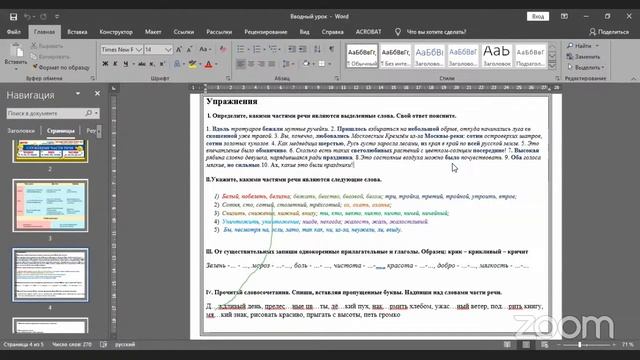Decrease paragraph indent
The height and width of the screenshot is (360, 640).
coord(292,49)
